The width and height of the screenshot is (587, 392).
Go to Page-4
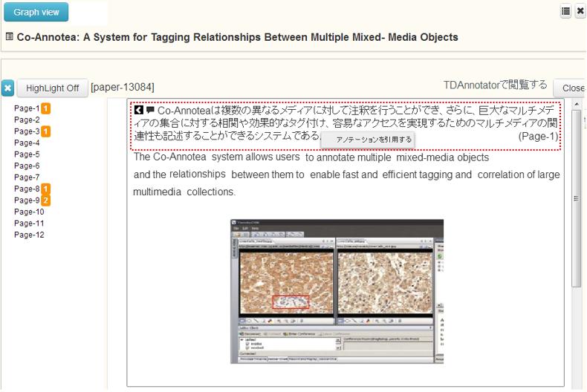tap(27, 143)
